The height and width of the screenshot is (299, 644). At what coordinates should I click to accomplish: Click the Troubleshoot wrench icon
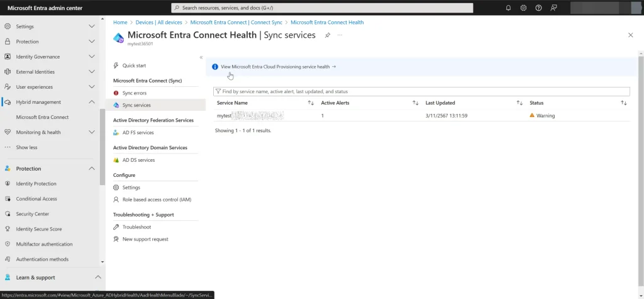(x=116, y=227)
